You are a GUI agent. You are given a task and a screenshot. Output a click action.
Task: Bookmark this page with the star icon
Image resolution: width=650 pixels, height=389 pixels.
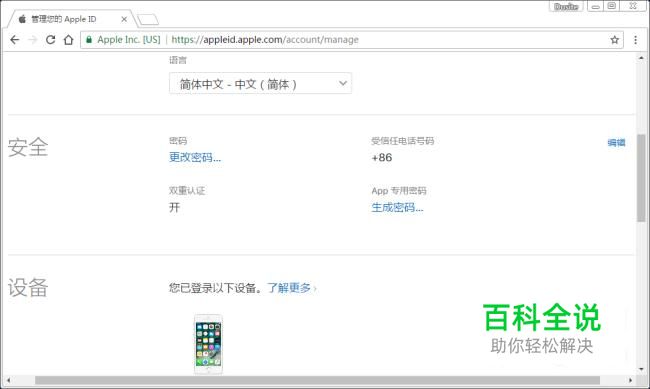[615, 40]
